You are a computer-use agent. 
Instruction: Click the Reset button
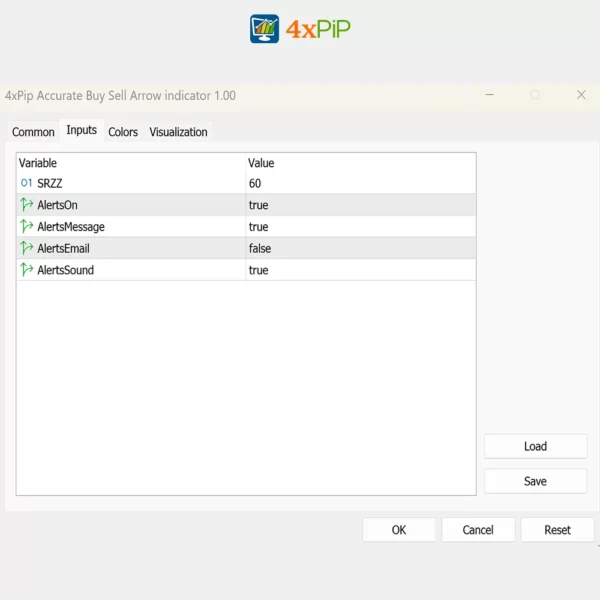(557, 530)
